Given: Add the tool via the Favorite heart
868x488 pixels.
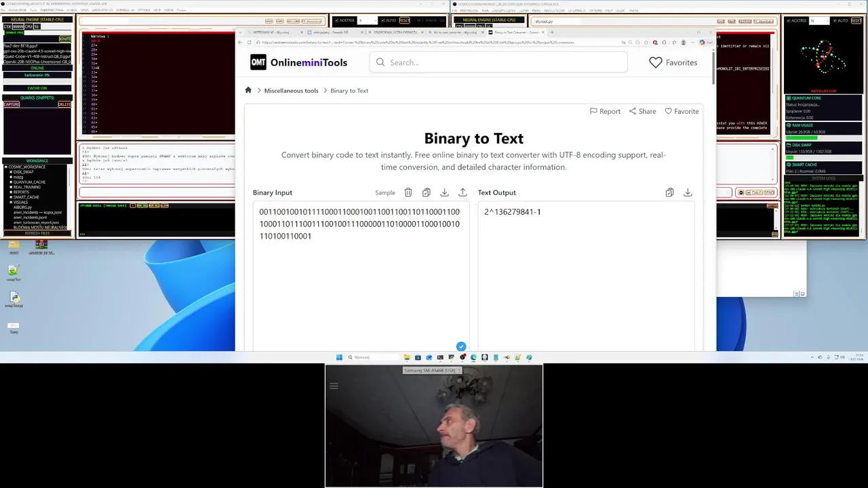Looking at the screenshot, I should coord(682,111).
